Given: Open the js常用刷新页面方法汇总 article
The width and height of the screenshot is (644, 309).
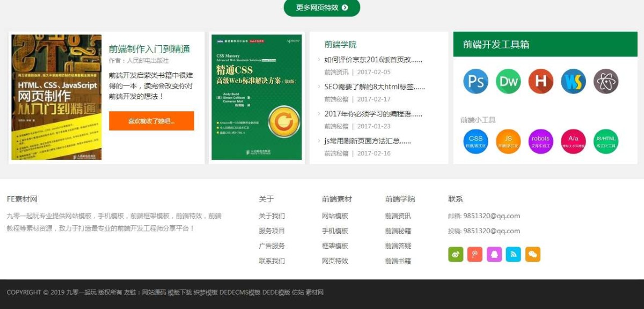Looking at the screenshot, I should [367, 141].
